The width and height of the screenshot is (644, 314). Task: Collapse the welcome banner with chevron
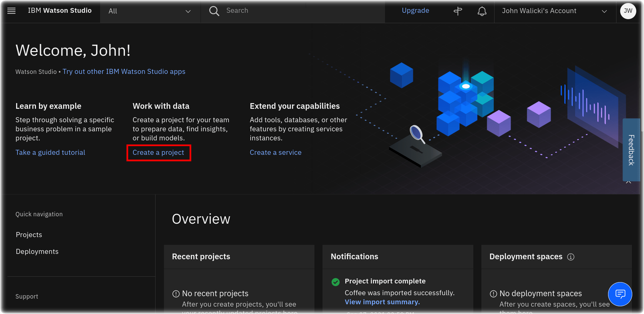(629, 182)
